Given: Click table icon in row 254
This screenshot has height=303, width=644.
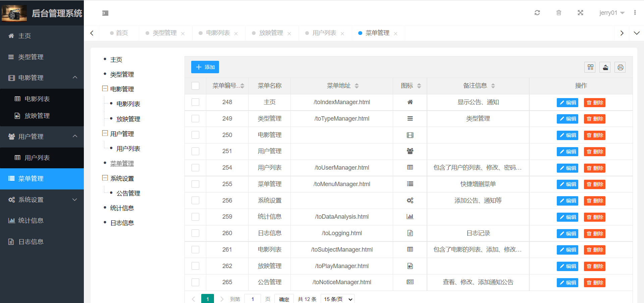Looking at the screenshot, I should pos(410,168).
